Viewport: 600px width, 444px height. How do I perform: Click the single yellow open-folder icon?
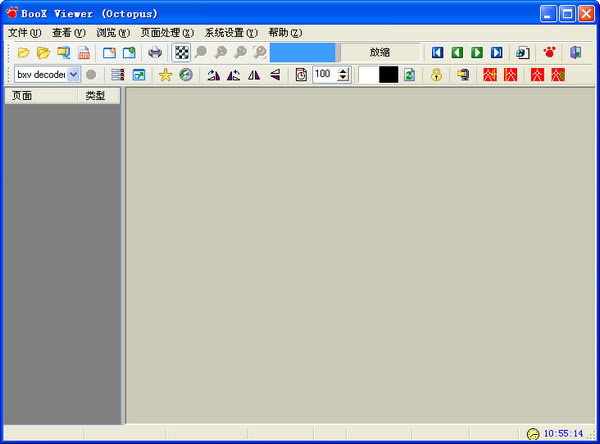[x=24, y=52]
